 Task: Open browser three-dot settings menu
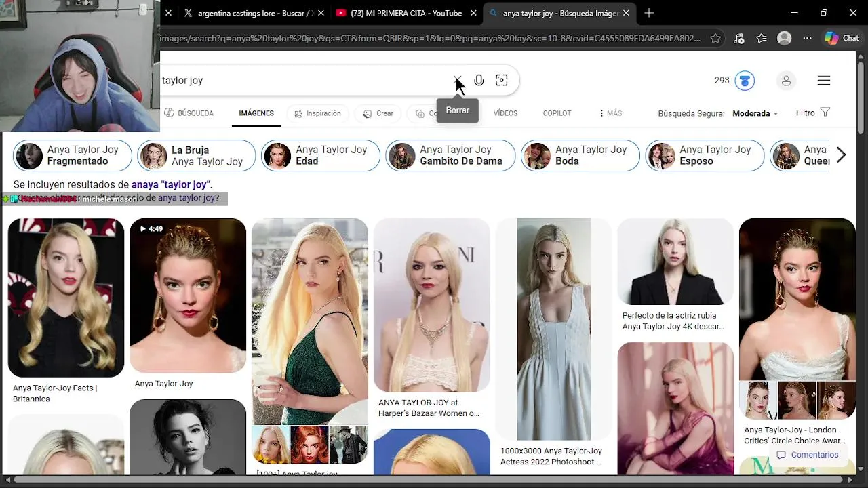click(807, 39)
